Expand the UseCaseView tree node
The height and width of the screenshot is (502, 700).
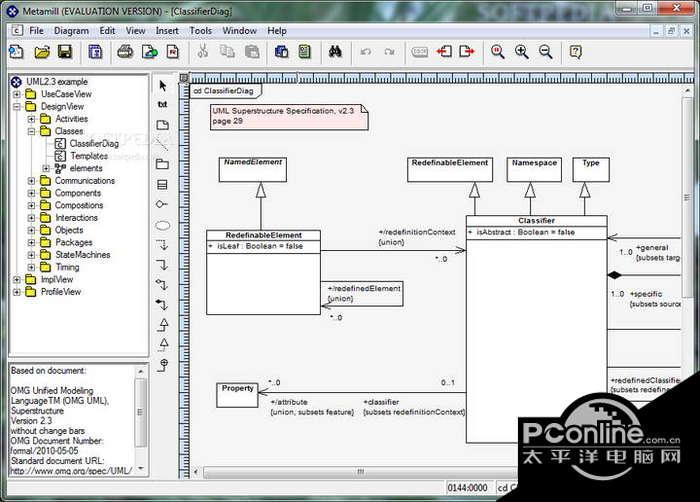tap(17, 94)
